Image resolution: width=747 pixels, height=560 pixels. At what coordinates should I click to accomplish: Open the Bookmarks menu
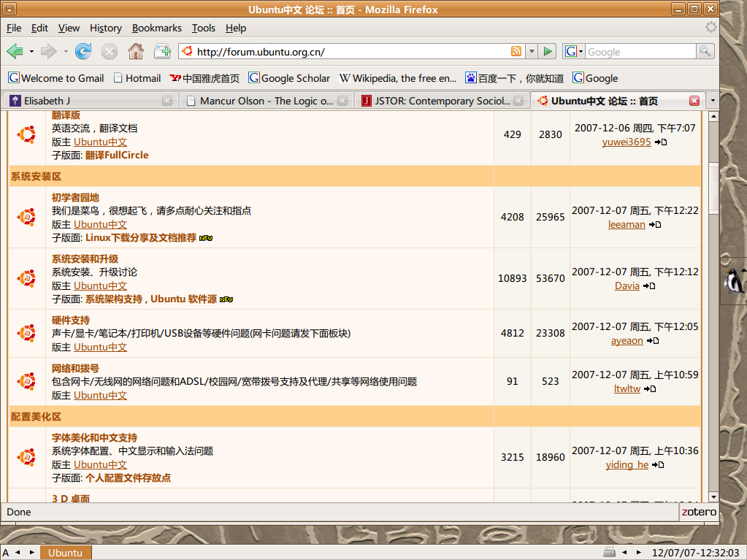[x=157, y=28]
